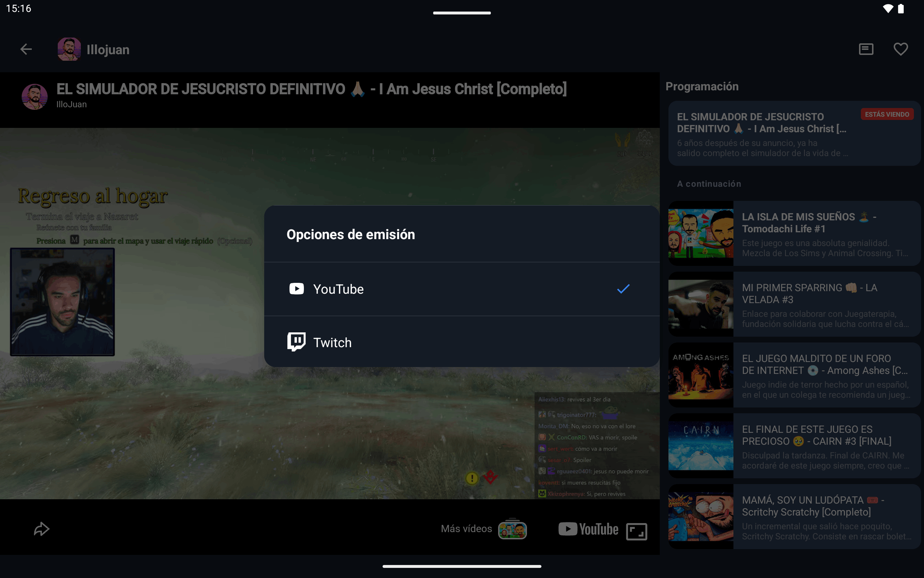Screen dimensions: 924x578
Task: Go back with the arrow icon
Action: 26,49
